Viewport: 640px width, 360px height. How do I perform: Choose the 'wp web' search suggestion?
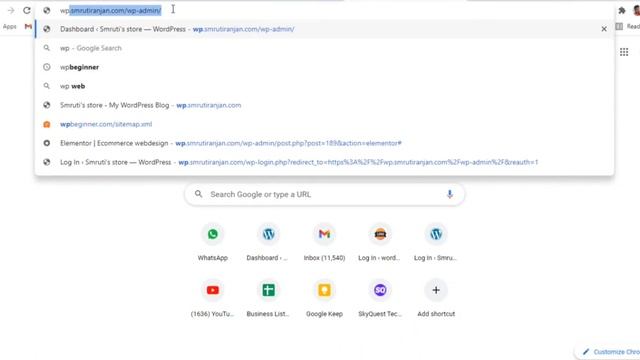point(324,86)
